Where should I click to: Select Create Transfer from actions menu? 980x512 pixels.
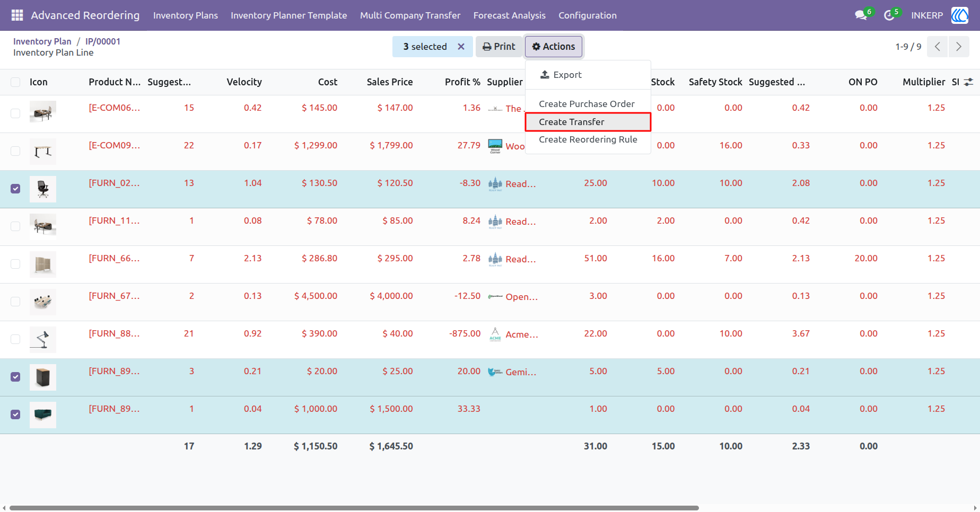(588, 122)
